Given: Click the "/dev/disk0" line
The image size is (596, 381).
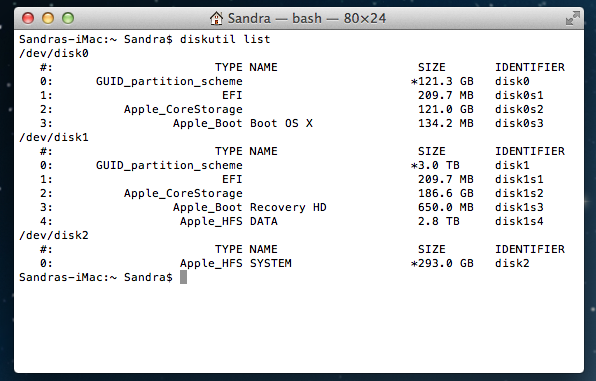Looking at the screenshot, I should click(54, 53).
